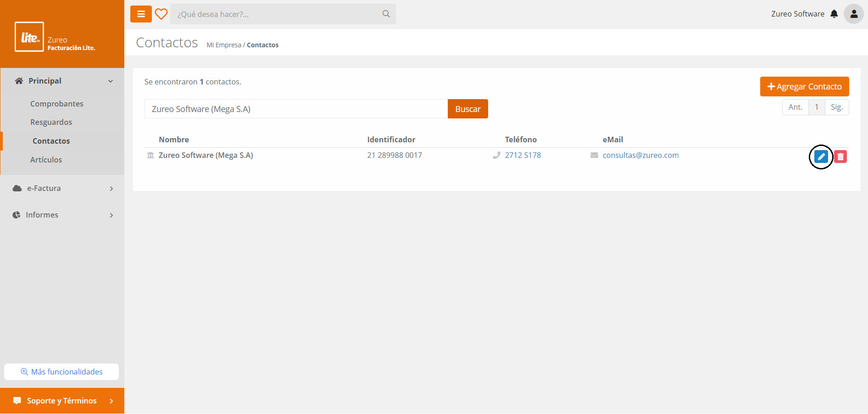Open favorites heart icon
Viewport: 868px width, 414px height.
tap(161, 14)
